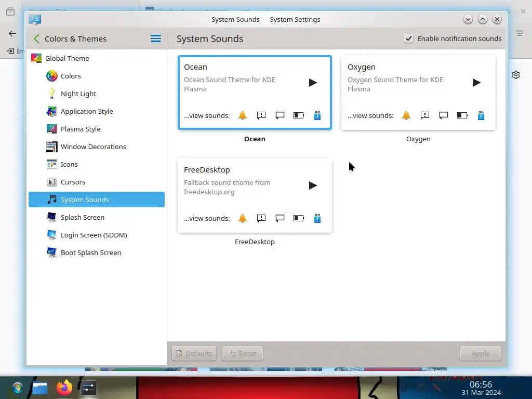Go back from Colors & Themes

click(x=37, y=38)
